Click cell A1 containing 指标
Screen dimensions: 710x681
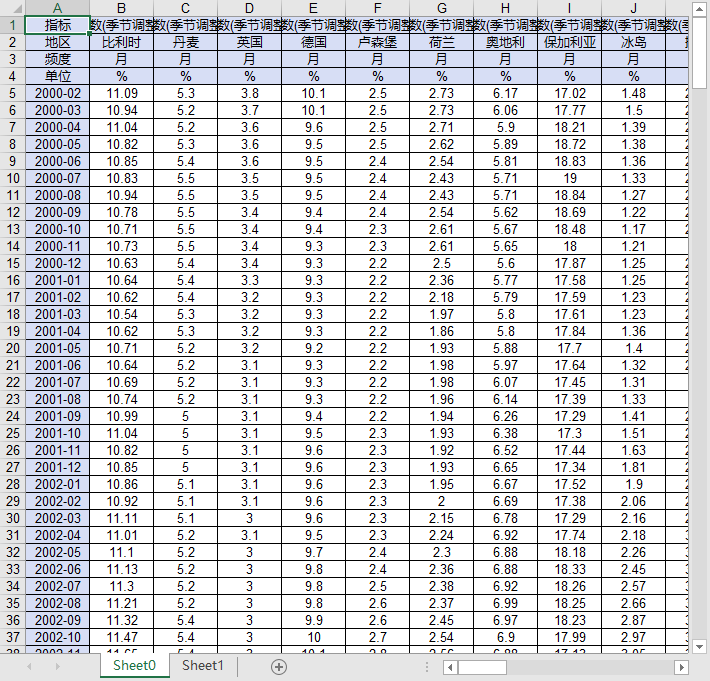pos(58,25)
